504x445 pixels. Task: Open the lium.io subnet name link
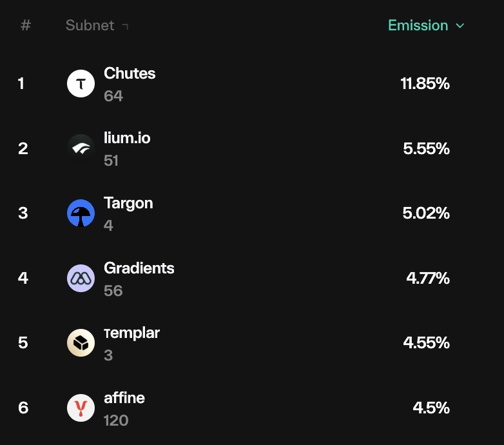tap(127, 138)
